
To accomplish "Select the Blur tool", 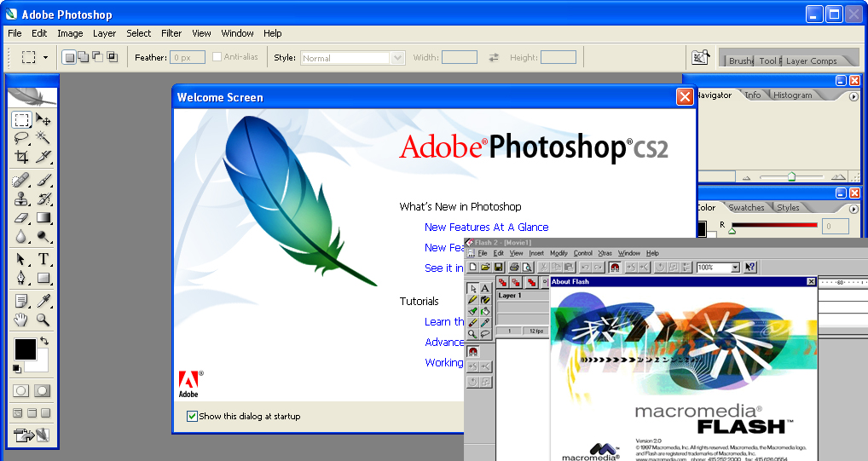I will pos(21,236).
